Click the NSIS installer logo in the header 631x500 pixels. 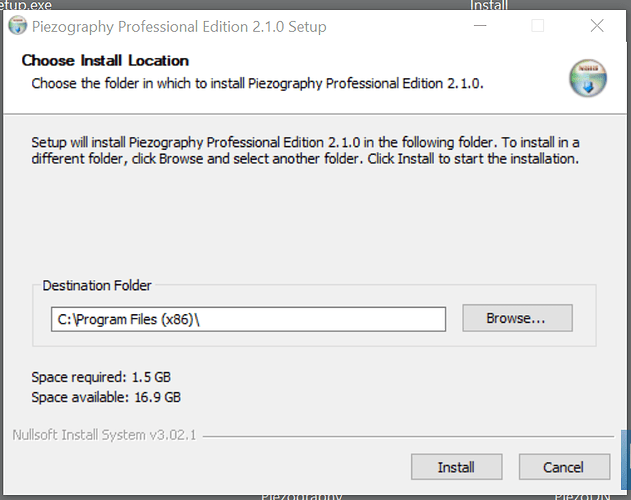[588, 78]
